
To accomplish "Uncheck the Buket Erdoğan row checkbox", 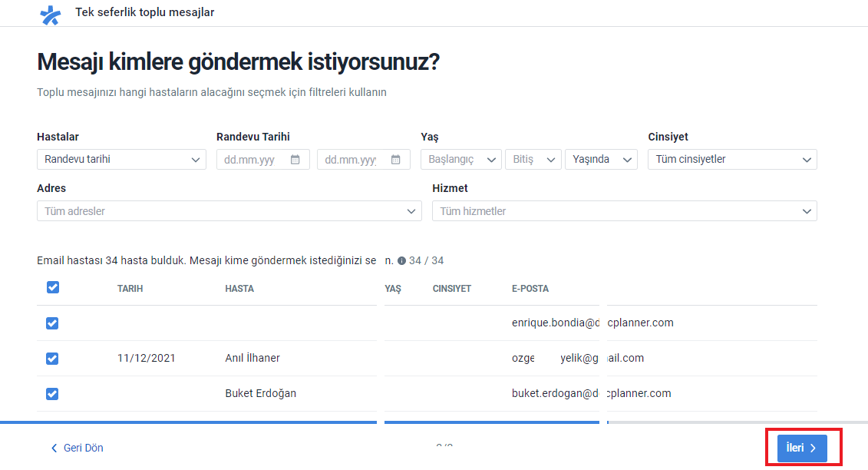I will (52, 394).
